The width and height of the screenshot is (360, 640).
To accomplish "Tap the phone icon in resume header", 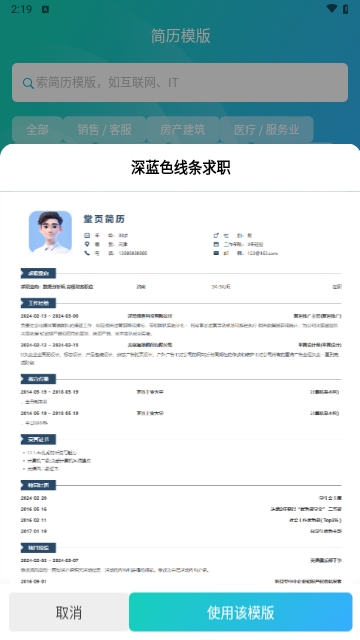I will coord(87,253).
